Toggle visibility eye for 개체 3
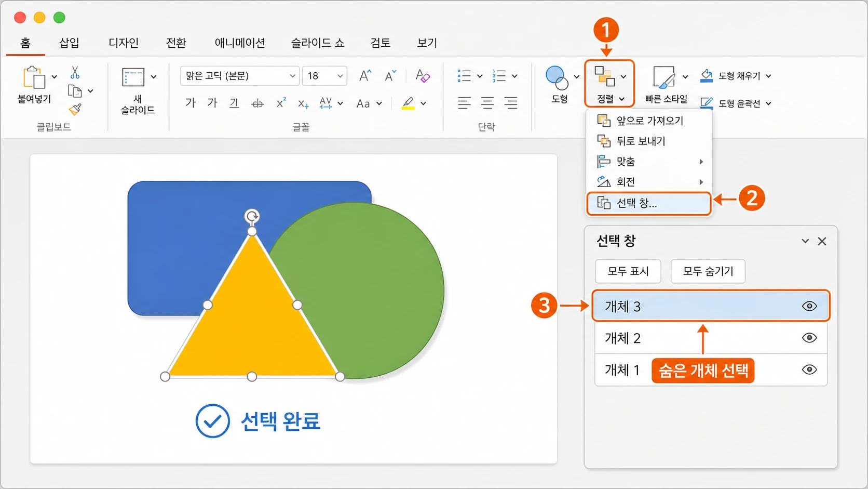The image size is (868, 489). [809, 306]
